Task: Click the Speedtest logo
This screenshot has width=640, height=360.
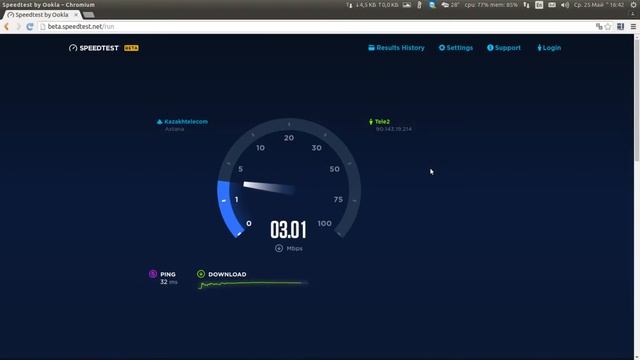Action: click(94, 48)
